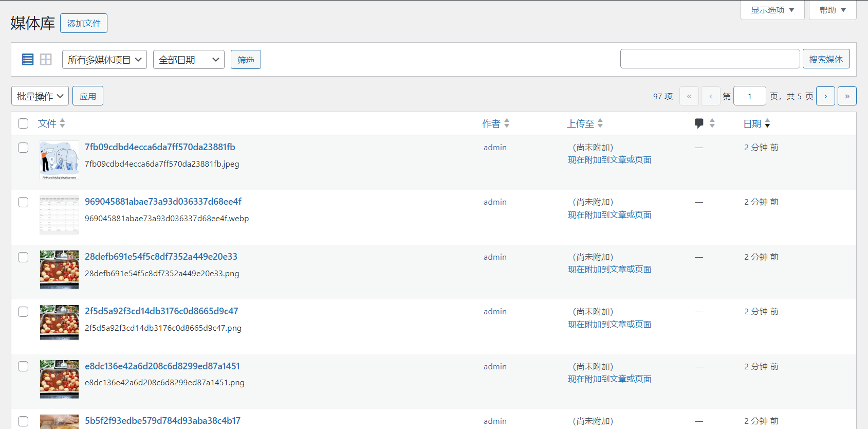Viewport: 868px width, 429px height.
Task: Click 现在附加到文章或页面 for 2f5d5a92f3cd14db3176c0d8665d9c47
Action: [610, 325]
